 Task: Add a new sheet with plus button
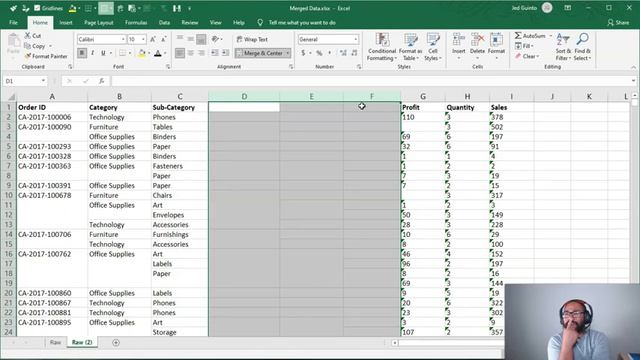pos(116,342)
